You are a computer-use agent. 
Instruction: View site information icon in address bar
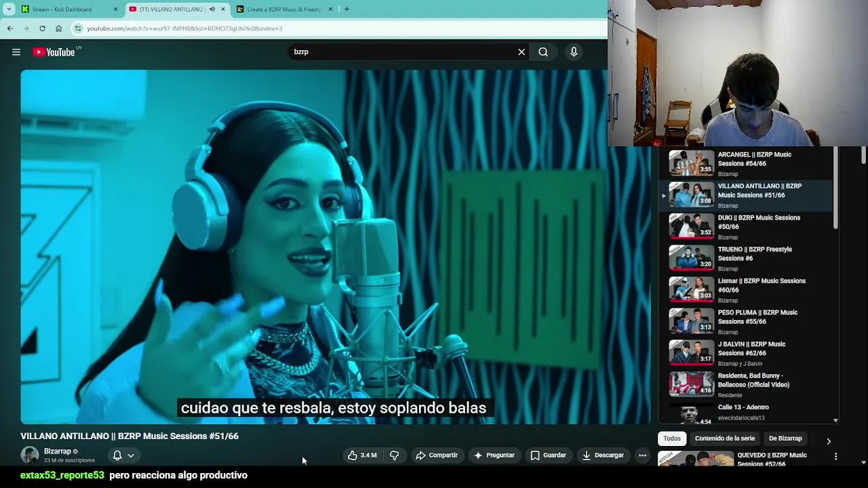tap(78, 28)
